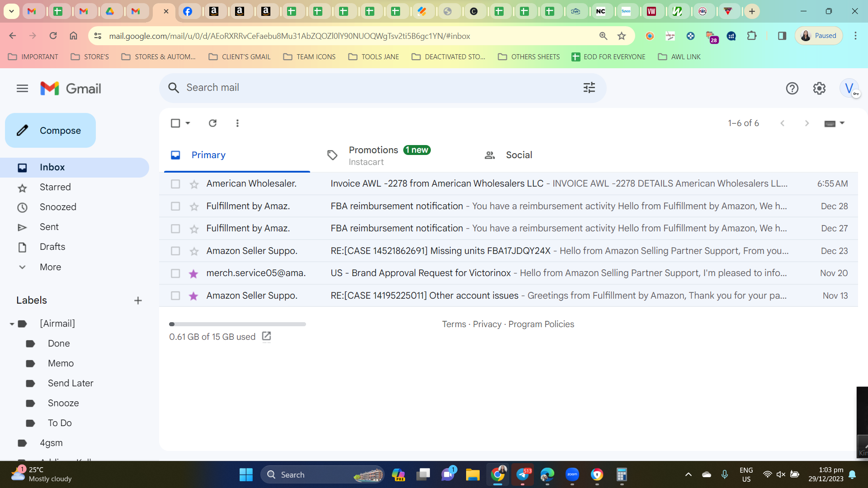This screenshot has height=488, width=868.
Task: Select the American Wholesalers invoice email checkbox
Action: coord(175,184)
